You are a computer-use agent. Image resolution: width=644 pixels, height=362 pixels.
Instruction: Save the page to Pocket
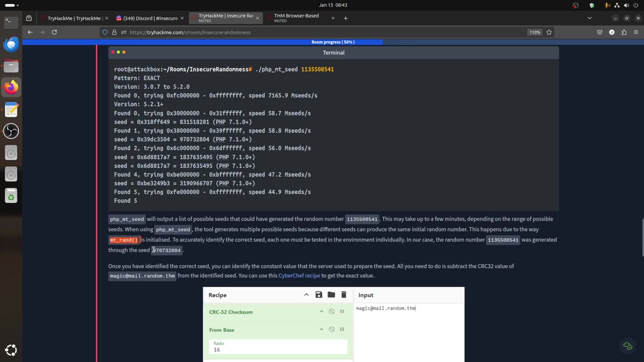600,32
